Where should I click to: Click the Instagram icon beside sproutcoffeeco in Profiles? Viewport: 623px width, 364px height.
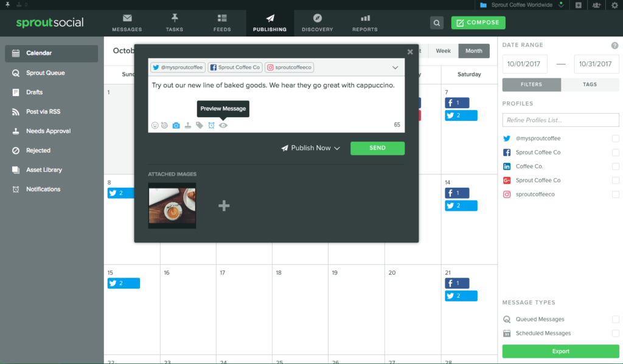coord(507,194)
